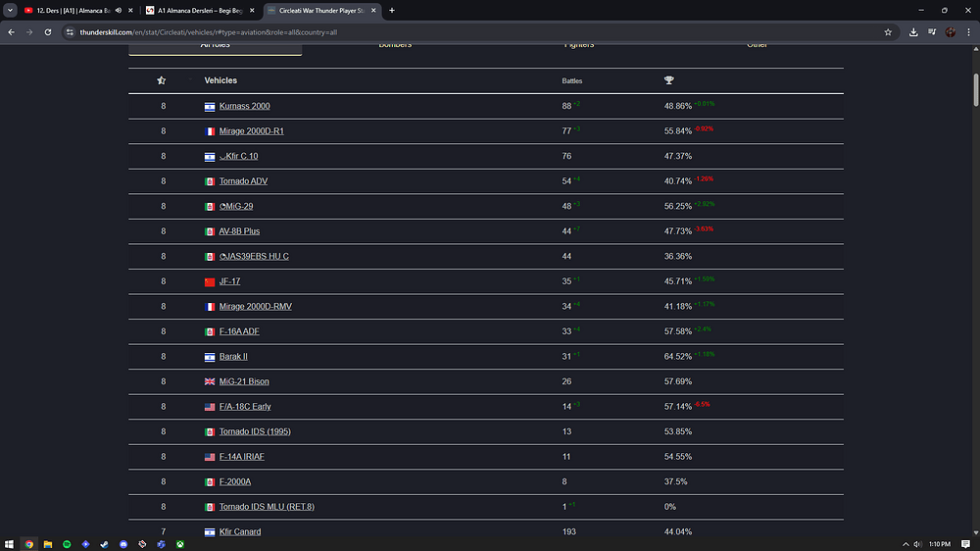Screen dimensions: 980x551
Task: Sort table by Battles column header
Action: coord(572,80)
